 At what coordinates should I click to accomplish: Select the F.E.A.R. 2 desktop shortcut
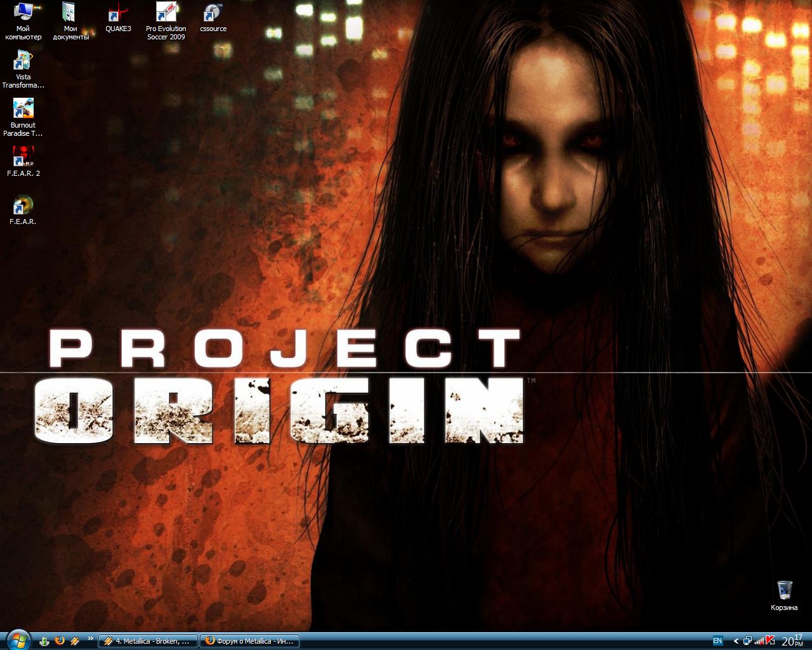(x=23, y=162)
